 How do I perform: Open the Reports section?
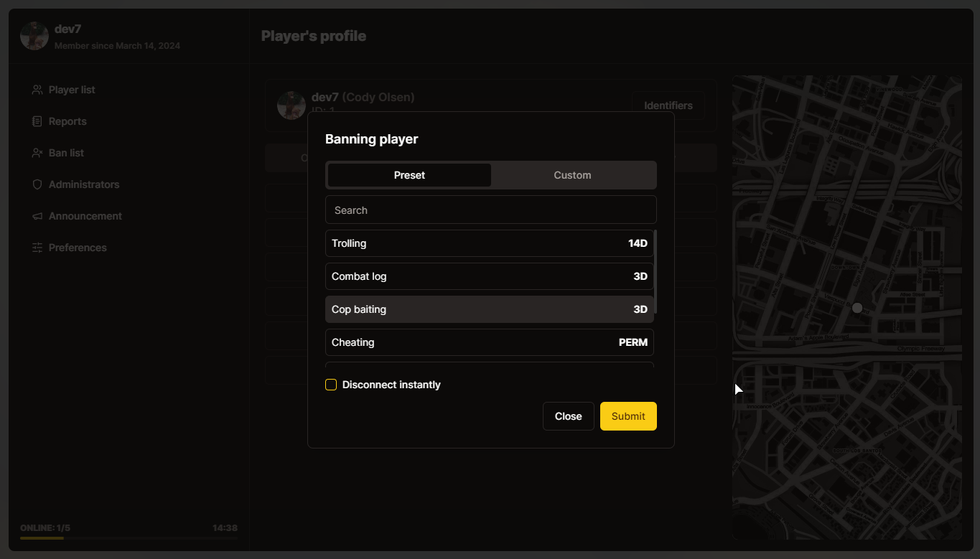click(x=67, y=121)
